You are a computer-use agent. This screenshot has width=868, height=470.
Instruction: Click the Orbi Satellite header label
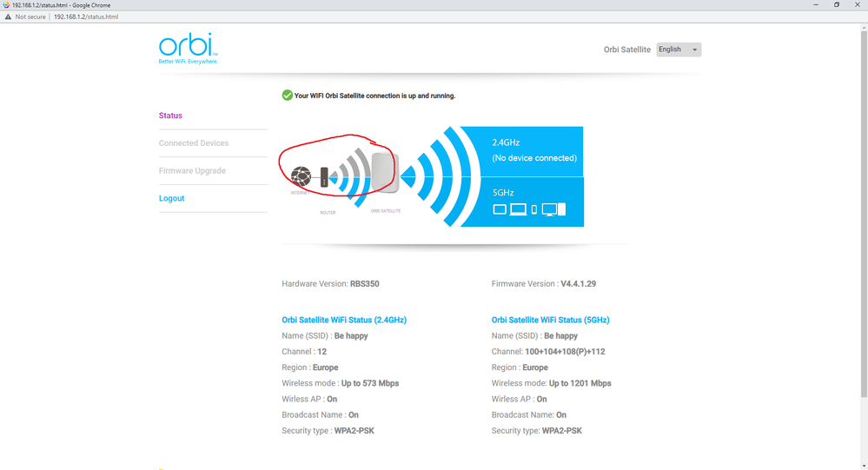(x=627, y=50)
